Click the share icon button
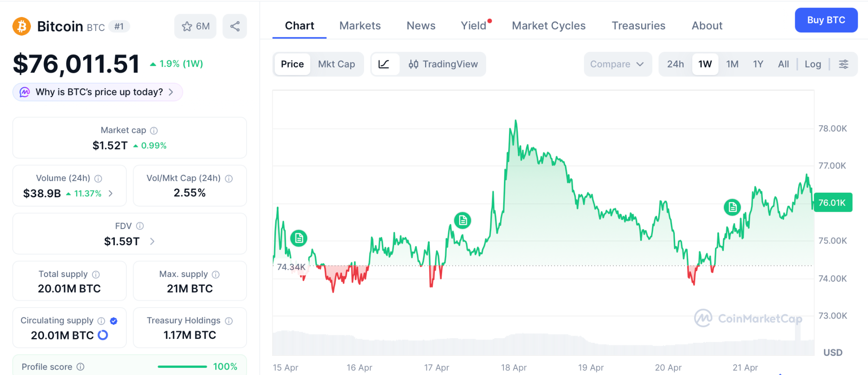 click(235, 26)
